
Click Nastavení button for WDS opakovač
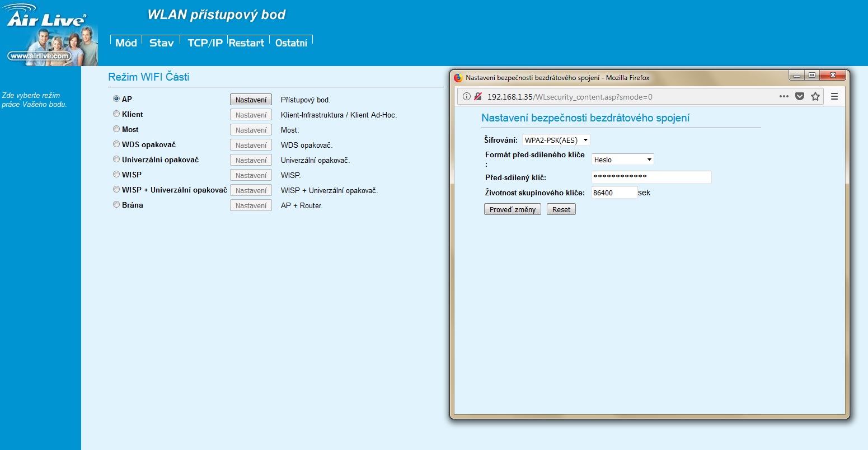pos(251,145)
